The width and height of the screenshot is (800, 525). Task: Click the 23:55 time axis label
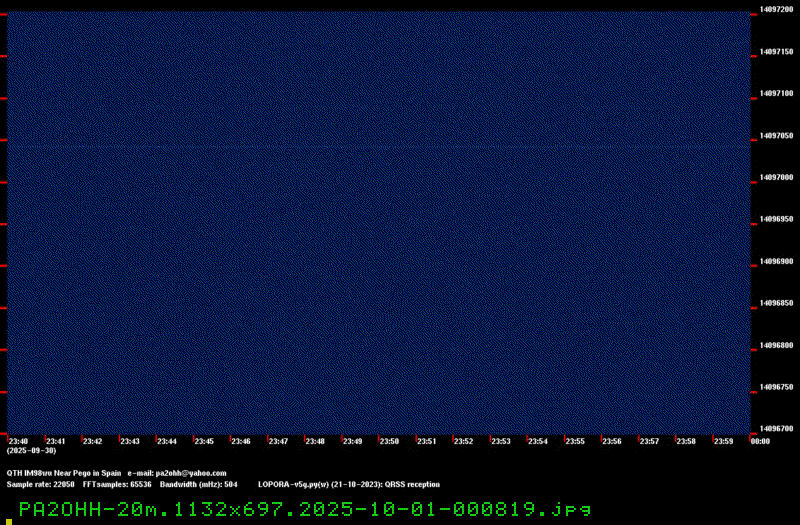coord(575,441)
